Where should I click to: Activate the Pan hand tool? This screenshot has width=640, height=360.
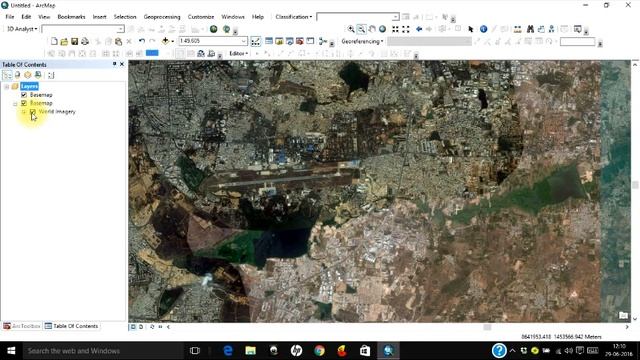tap(372, 29)
